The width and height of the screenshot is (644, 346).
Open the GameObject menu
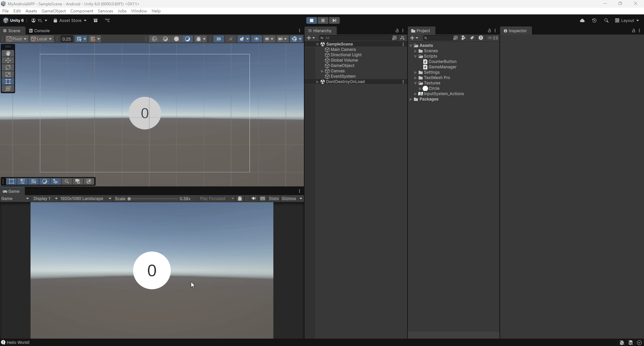click(54, 11)
